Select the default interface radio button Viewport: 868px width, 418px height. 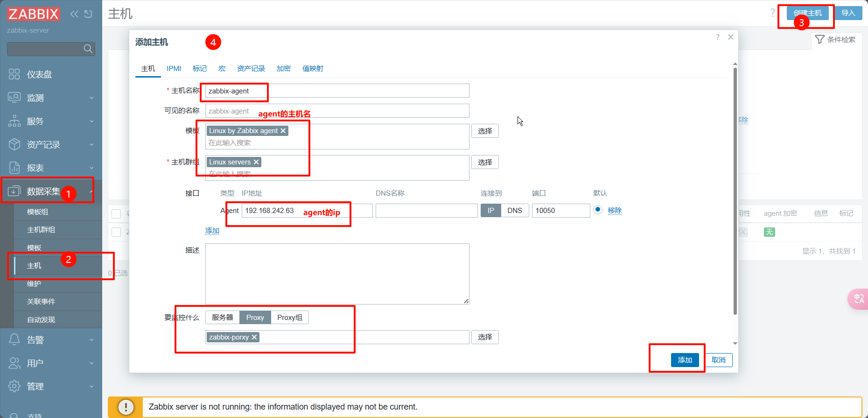[x=598, y=210]
